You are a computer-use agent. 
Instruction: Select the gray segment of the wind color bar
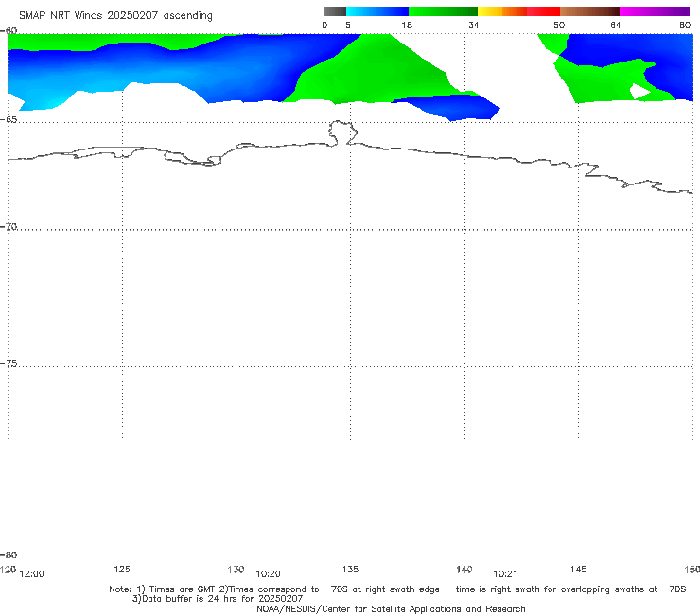click(335, 11)
